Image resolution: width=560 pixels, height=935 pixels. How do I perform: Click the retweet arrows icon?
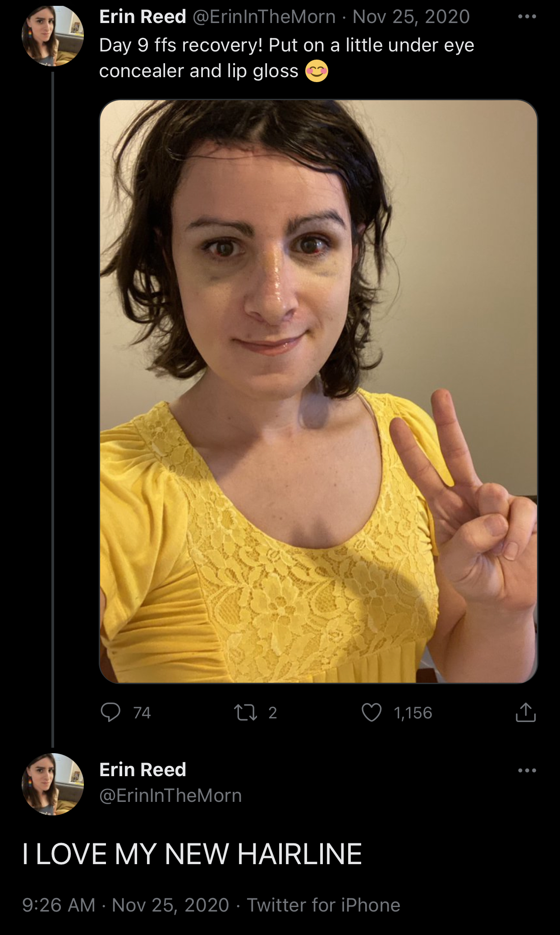(246, 713)
